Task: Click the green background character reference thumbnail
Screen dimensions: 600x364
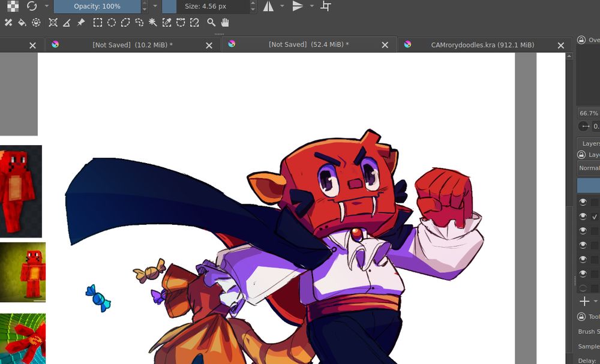Action: point(23,272)
